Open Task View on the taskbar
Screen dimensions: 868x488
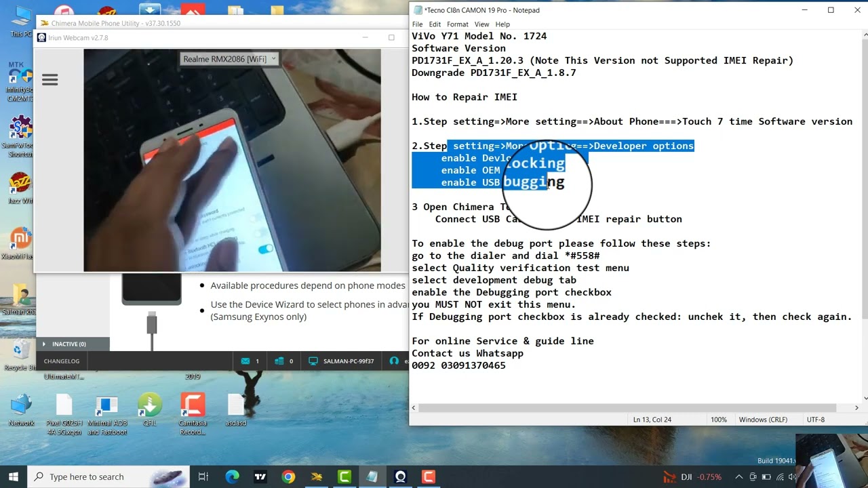tap(203, 476)
